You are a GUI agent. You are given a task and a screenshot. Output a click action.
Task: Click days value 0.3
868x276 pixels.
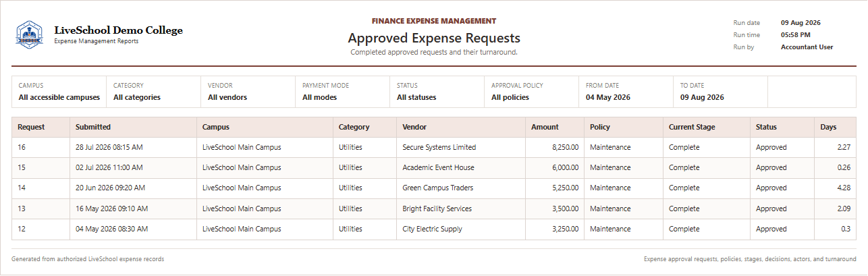(x=846, y=229)
